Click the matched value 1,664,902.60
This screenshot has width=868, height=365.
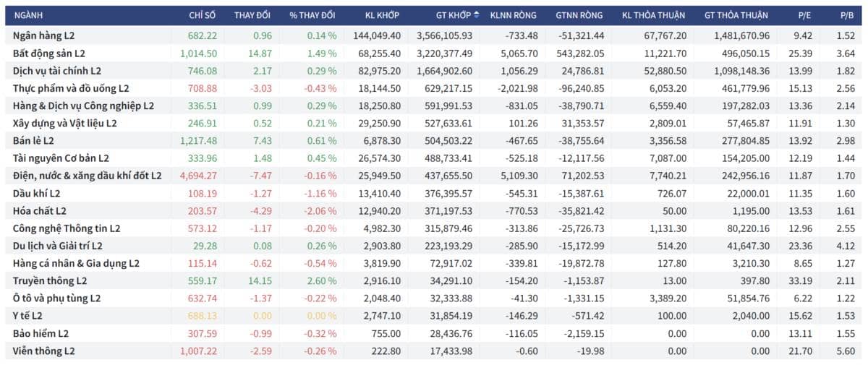pyautogui.click(x=444, y=70)
